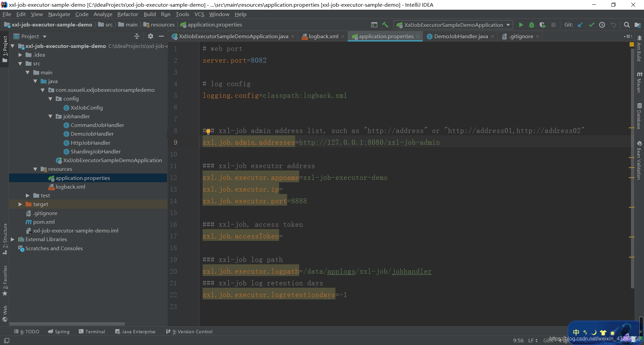Open the run configuration dropdown
644x345 pixels.
coord(453,25)
